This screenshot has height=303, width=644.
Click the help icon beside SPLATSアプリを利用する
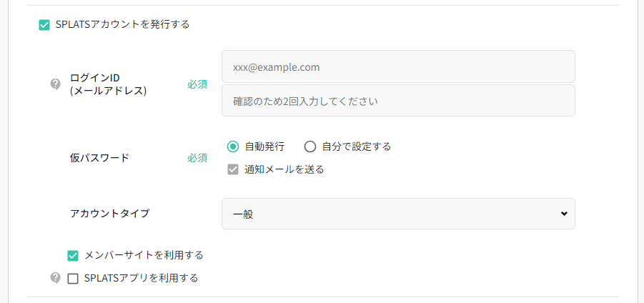[56, 278]
